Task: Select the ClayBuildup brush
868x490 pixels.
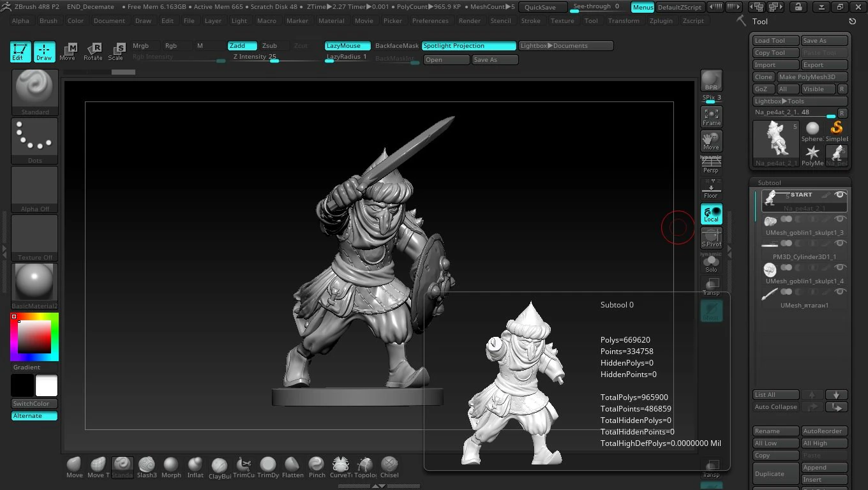Action: (220, 468)
